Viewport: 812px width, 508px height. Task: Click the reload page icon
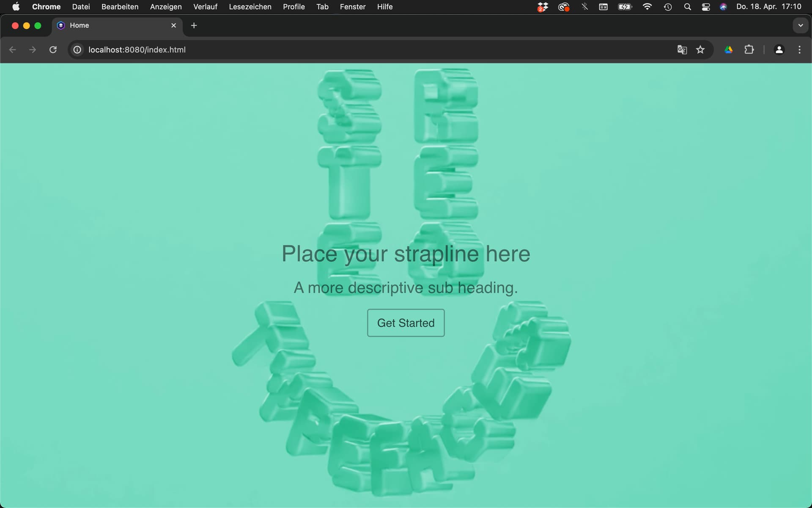[53, 50]
